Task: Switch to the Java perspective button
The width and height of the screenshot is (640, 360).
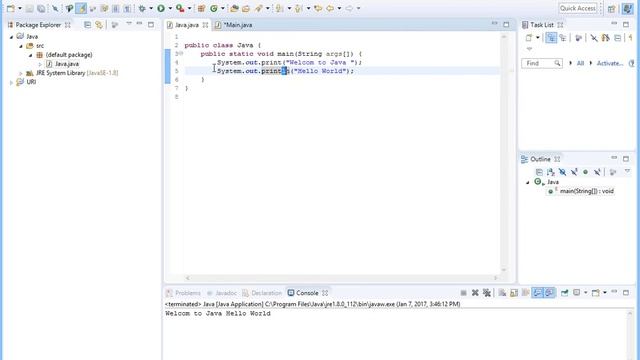Action: 627,9
